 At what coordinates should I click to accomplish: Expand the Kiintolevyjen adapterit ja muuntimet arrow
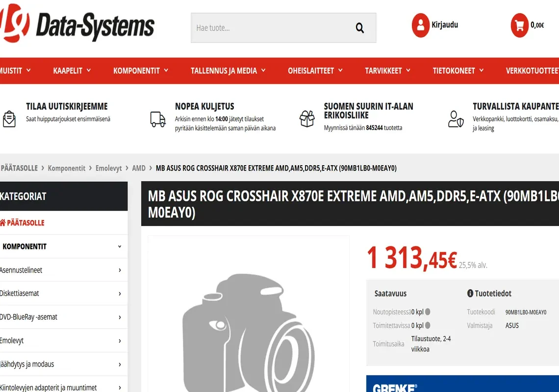(x=120, y=388)
